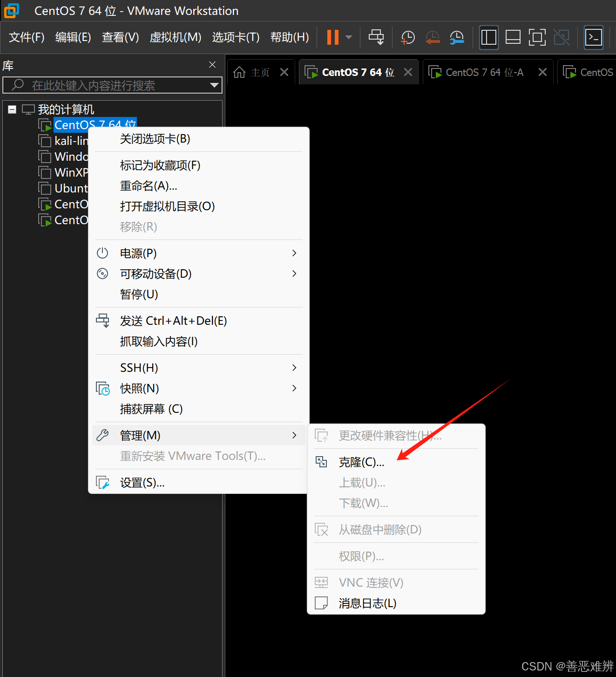The height and width of the screenshot is (677, 616).
Task: Open the 帮助(H) menu
Action: [290, 37]
